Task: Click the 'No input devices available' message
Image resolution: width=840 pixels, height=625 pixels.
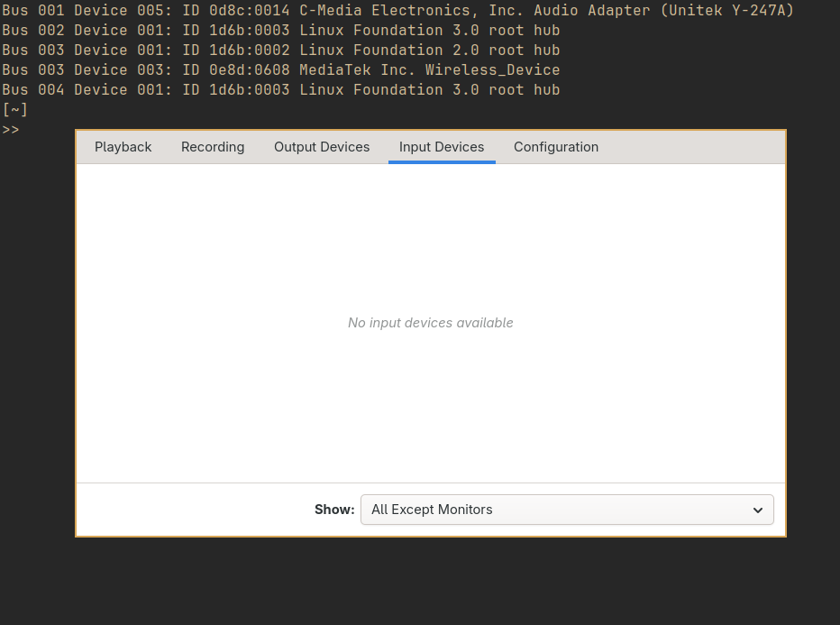Action: (x=431, y=323)
